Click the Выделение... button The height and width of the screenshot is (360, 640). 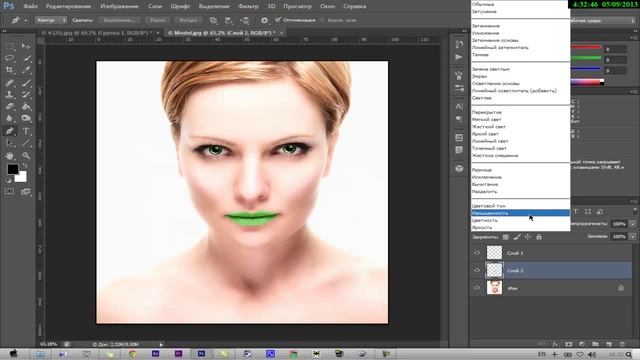119,20
